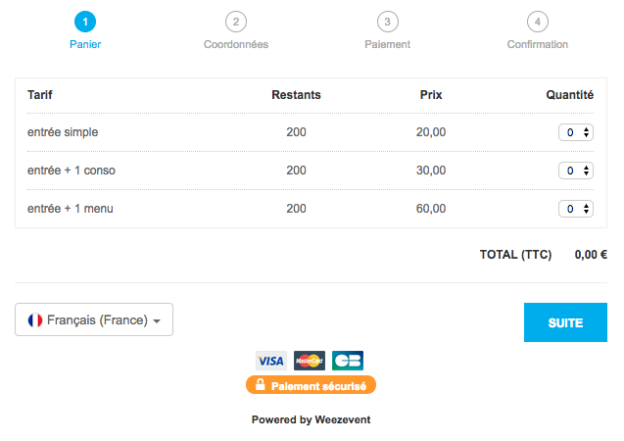Click the French flag icon

point(35,320)
